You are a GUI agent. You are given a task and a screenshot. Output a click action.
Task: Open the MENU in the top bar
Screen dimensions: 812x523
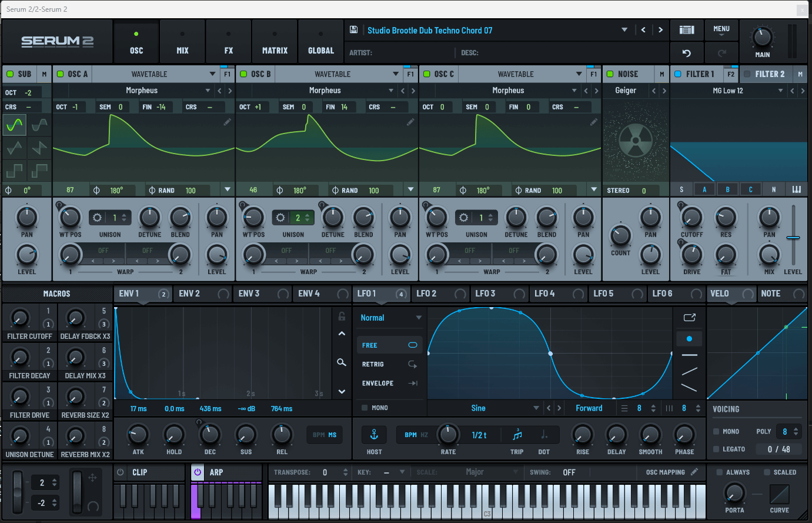pos(721,29)
